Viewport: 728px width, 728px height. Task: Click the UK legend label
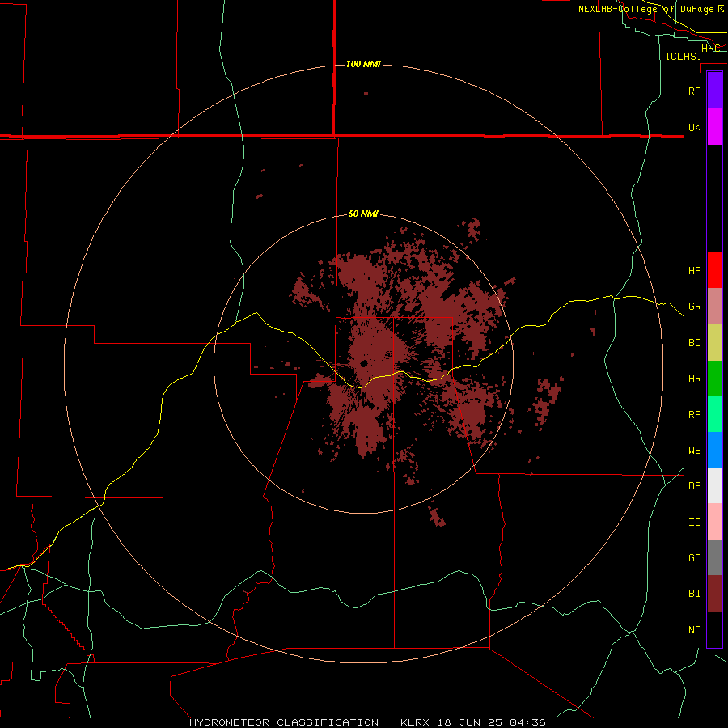694,127
